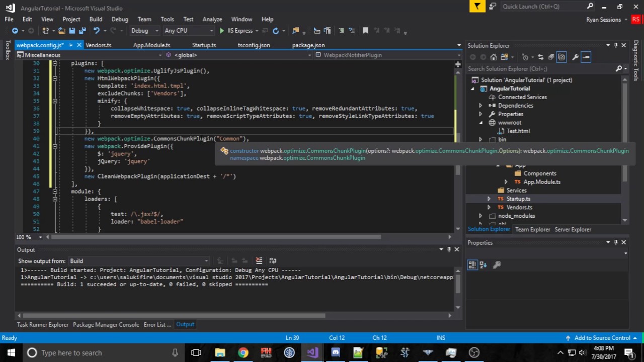The width and height of the screenshot is (644, 362).
Task: Toggle auto-hide pin on Properties panel
Action: (x=616, y=242)
